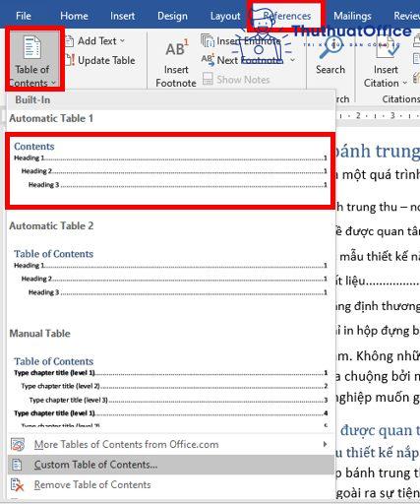Click the Custom Table of Contents icon
Image resolution: width=420 pixels, height=504 pixels.
17,465
